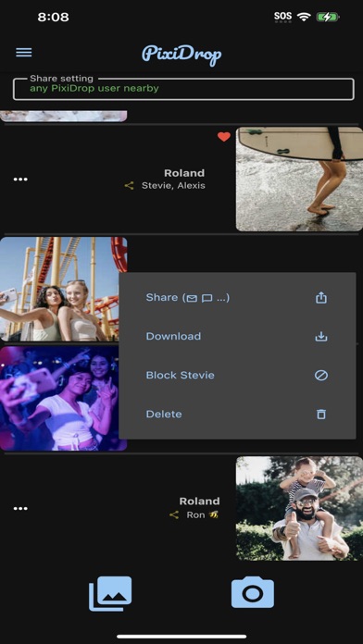Open the roller coaster selfie photo
Screen dimensions: 363x644
pyautogui.click(x=63, y=289)
